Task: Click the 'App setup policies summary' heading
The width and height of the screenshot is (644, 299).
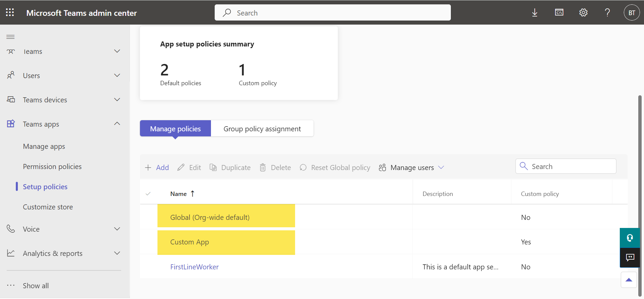Action: pos(207,44)
